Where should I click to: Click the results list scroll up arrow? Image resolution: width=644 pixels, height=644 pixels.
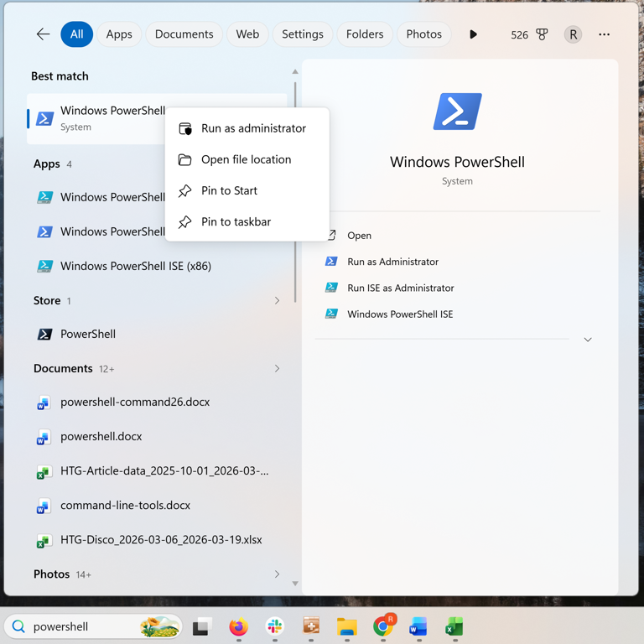(295, 72)
